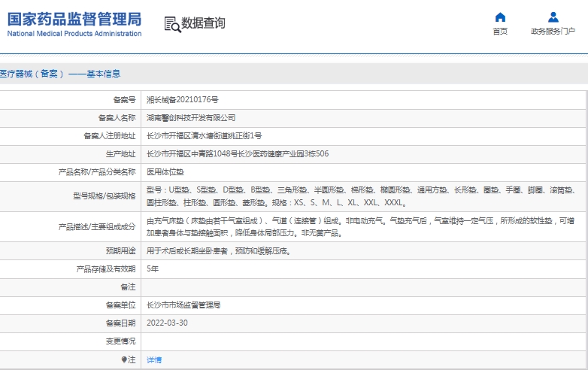Click the 备案号 row label

click(124, 100)
